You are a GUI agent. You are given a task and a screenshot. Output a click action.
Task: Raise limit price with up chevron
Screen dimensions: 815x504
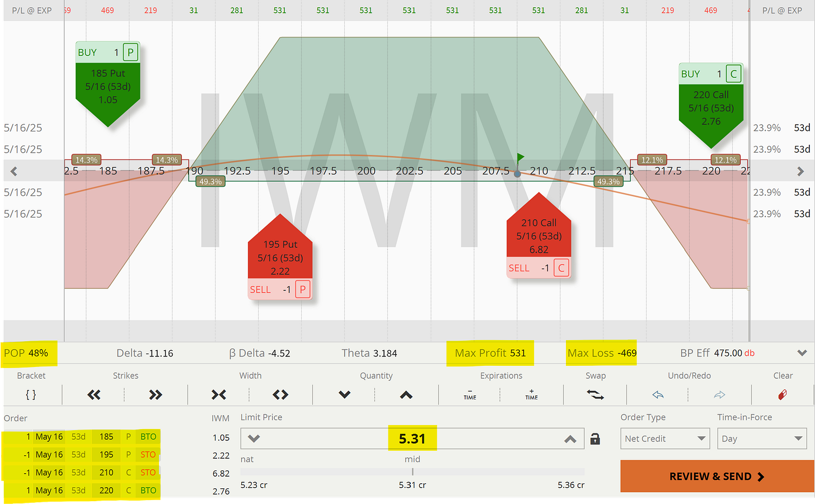570,439
